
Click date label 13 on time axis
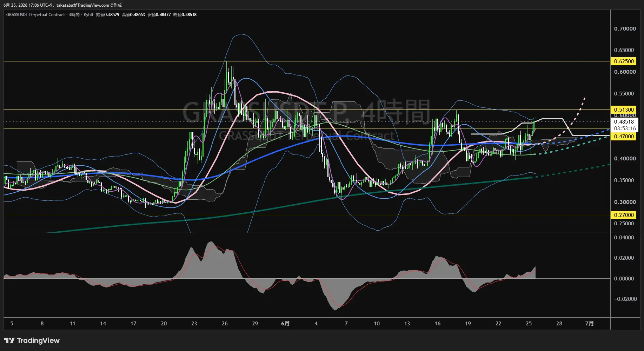(407, 324)
